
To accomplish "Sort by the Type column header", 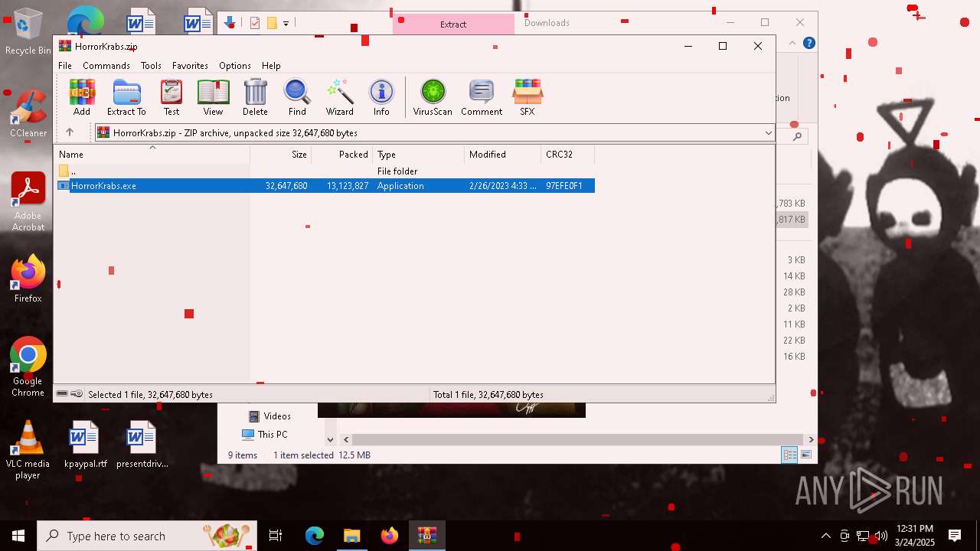I will point(418,155).
